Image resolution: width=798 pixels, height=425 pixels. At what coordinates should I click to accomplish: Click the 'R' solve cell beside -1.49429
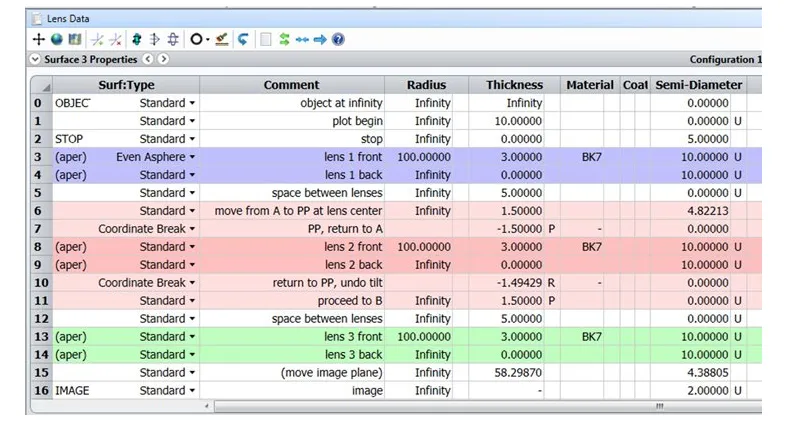tap(552, 283)
